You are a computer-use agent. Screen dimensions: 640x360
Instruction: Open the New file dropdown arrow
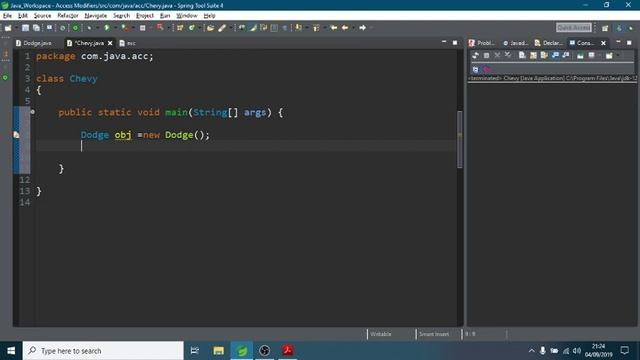coord(16,28)
